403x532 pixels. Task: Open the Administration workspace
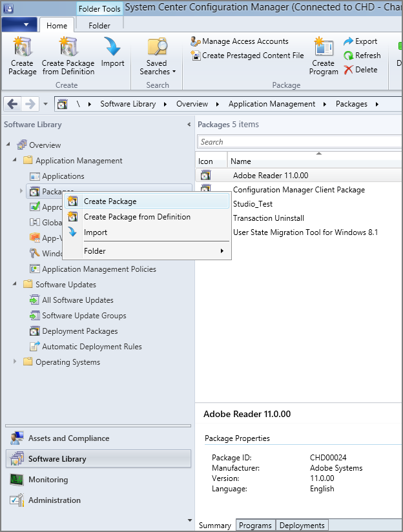coord(54,500)
